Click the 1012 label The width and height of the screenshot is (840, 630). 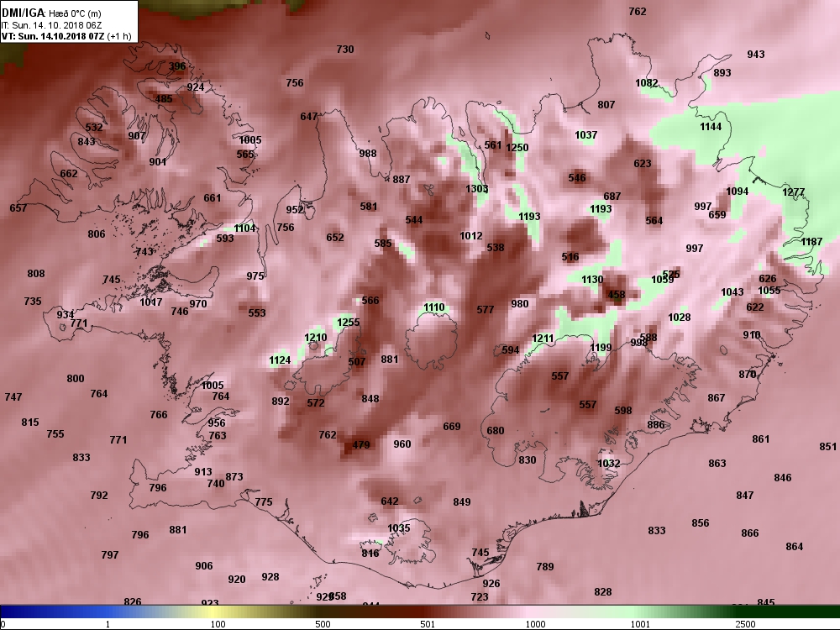coord(471,236)
